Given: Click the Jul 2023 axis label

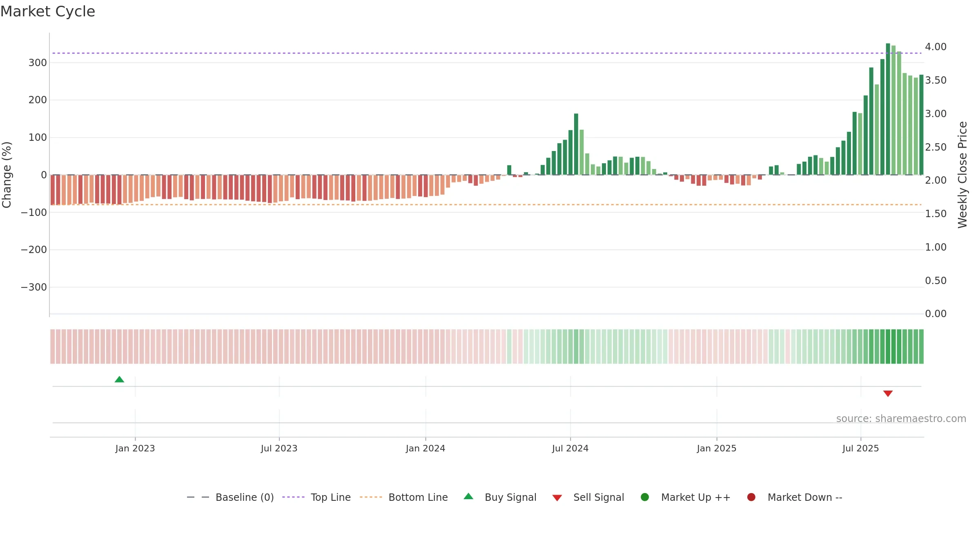Looking at the screenshot, I should point(279,448).
